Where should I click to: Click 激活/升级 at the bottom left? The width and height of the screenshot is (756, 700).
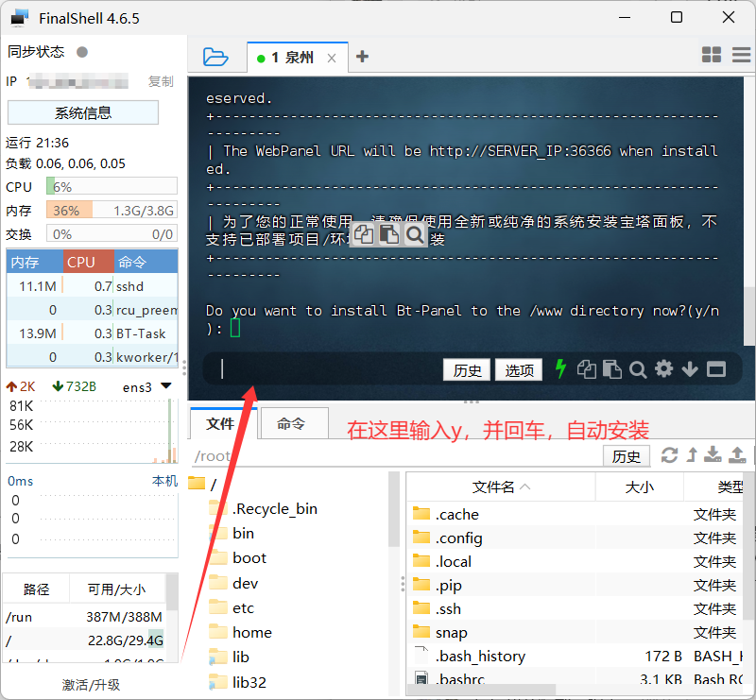tap(91, 685)
